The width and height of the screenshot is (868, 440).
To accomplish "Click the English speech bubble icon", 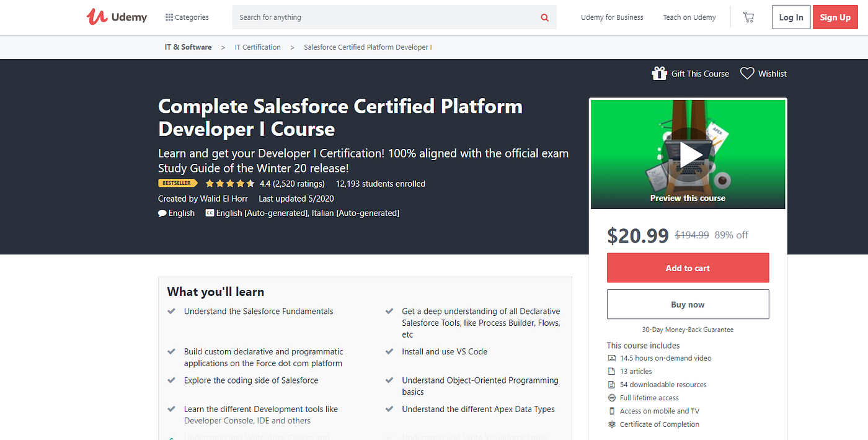I will [162, 213].
